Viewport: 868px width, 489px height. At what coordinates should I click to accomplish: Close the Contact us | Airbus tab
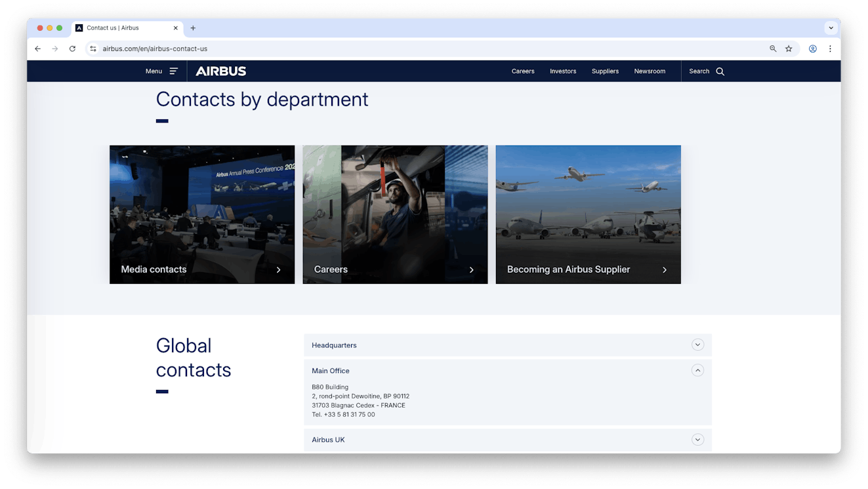tap(176, 28)
